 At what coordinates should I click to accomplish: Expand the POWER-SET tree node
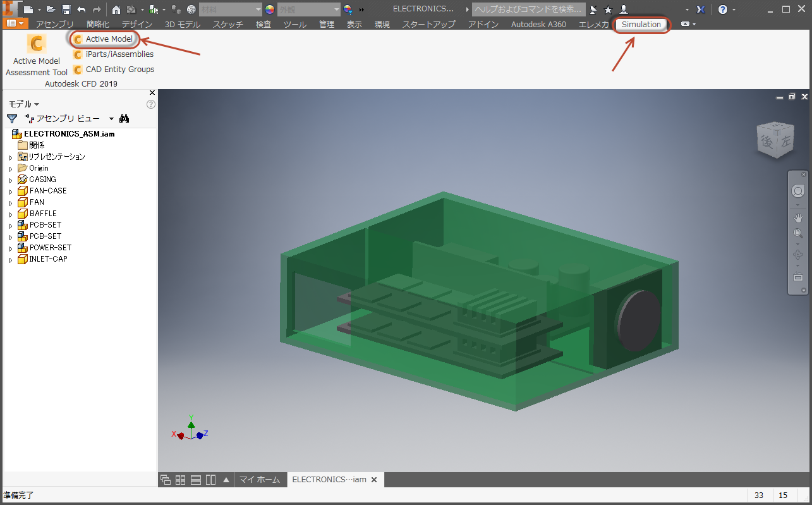(x=11, y=248)
